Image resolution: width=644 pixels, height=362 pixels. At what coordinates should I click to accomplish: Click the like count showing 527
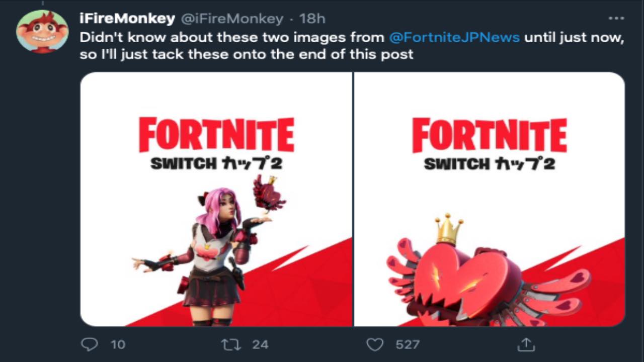coord(407,344)
